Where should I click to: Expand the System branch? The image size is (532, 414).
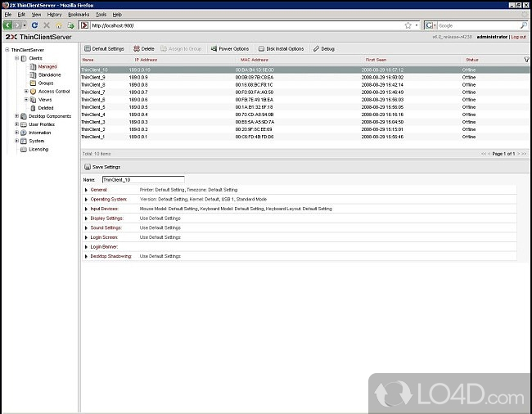(16, 141)
